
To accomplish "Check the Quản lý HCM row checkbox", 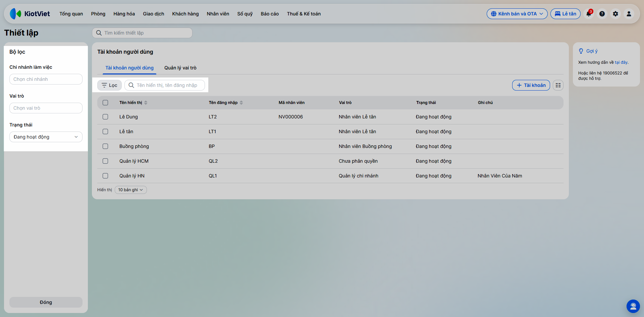I will pyautogui.click(x=105, y=161).
